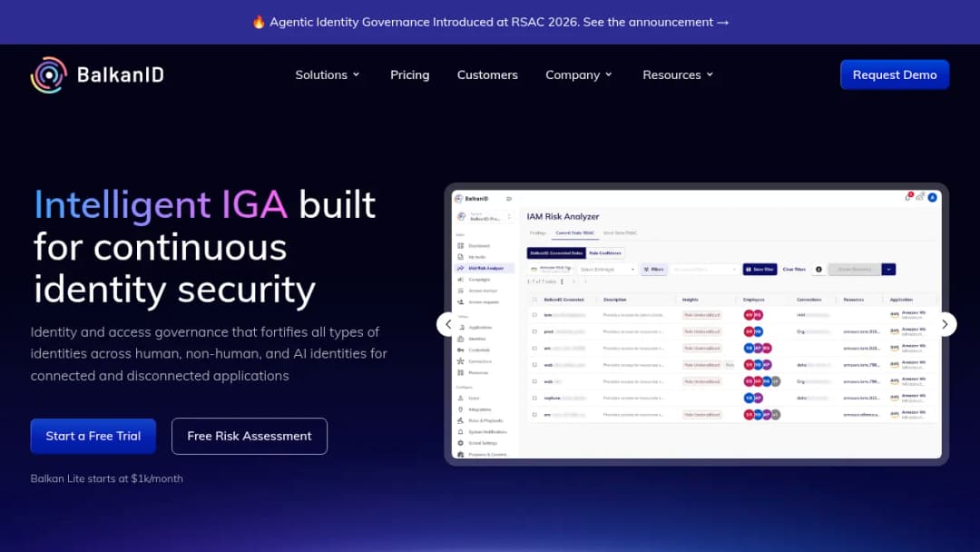980x552 pixels.
Task: Click the Request Demo button
Action: (895, 75)
